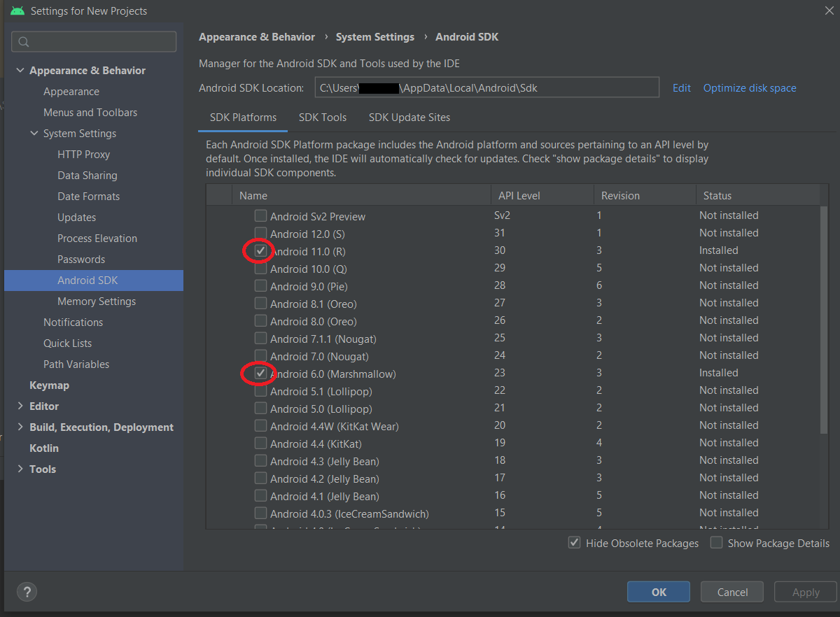This screenshot has height=617, width=840.
Task: Select the Android 4.0.3 (IceCreamSandwich) row
Action: point(512,513)
